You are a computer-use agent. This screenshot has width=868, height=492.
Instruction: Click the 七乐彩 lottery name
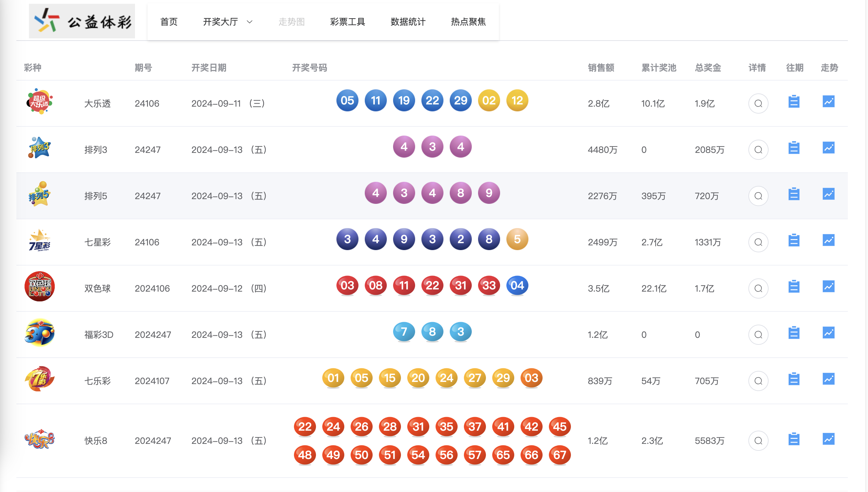click(97, 381)
